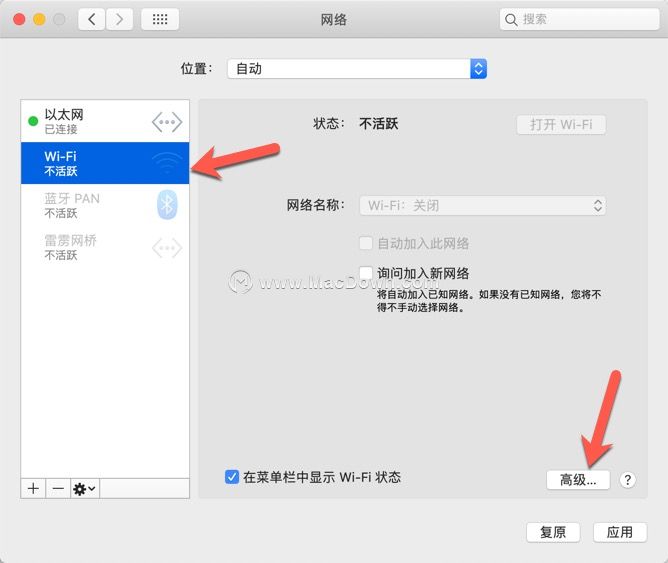The height and width of the screenshot is (563, 668).
Task: Open the 网络名称 dropdown
Action: [483, 206]
